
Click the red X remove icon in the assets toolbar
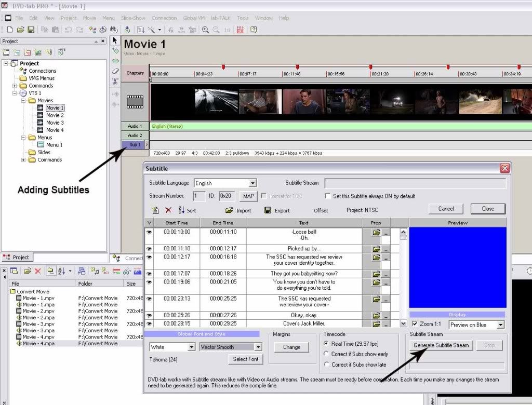coord(37,271)
